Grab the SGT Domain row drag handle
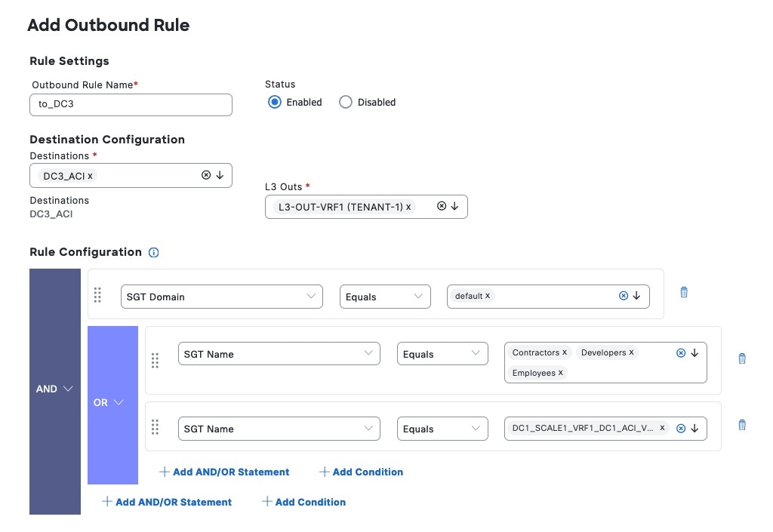Image resolution: width=773 pixels, height=532 pixels. [97, 294]
